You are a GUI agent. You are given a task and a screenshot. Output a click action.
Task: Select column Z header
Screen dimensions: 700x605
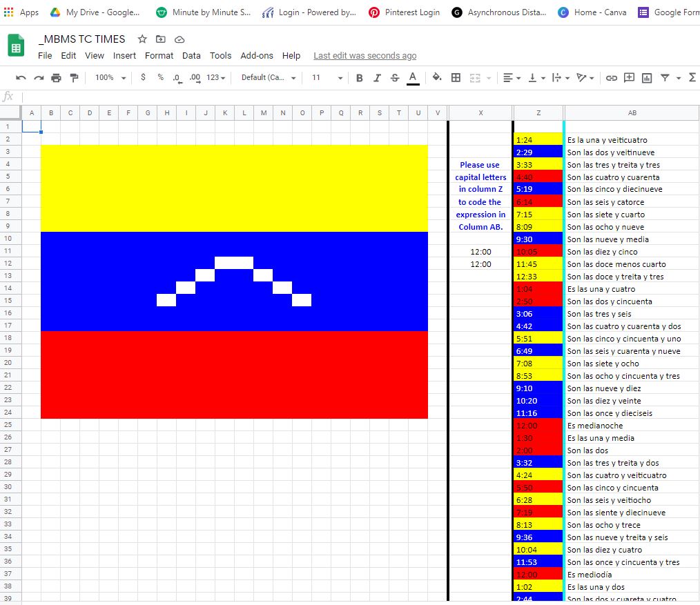(538, 113)
